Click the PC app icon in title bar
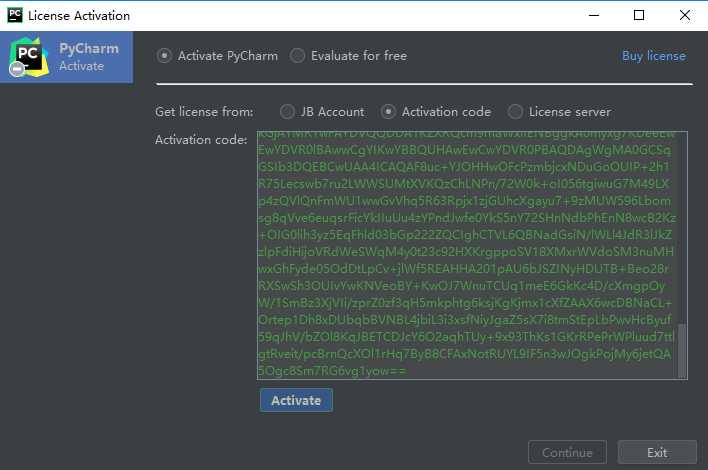This screenshot has height=470, width=708. click(x=14, y=15)
